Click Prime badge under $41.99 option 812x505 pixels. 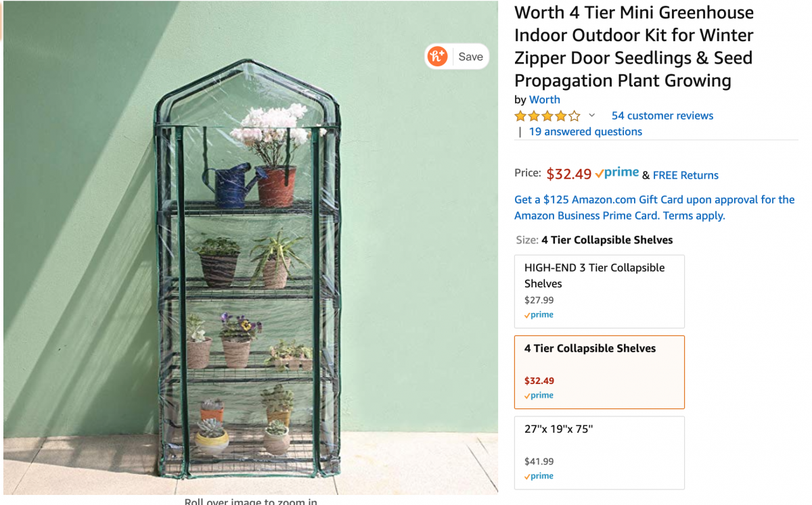(539, 476)
